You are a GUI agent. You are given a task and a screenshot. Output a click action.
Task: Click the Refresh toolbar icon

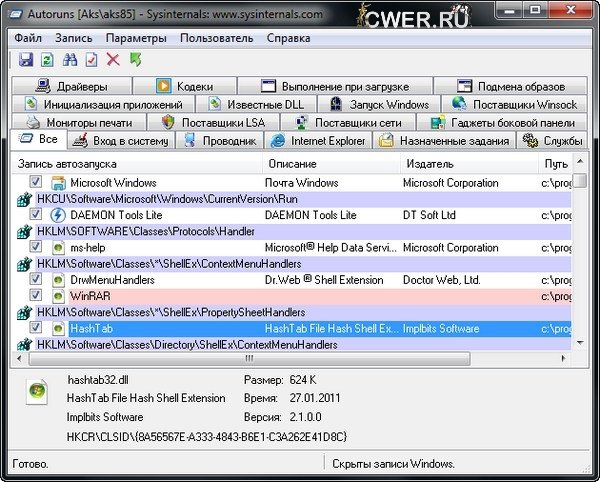pyautogui.click(x=47, y=60)
